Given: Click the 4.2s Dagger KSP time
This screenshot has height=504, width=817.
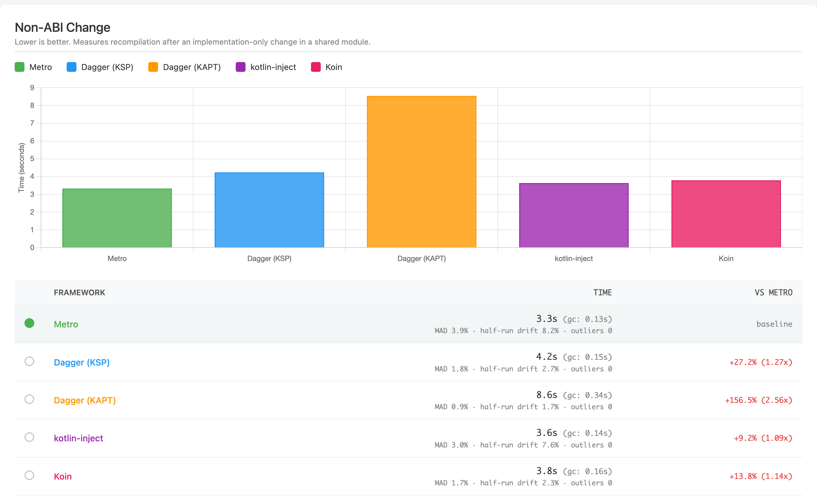Looking at the screenshot, I should 547,357.
